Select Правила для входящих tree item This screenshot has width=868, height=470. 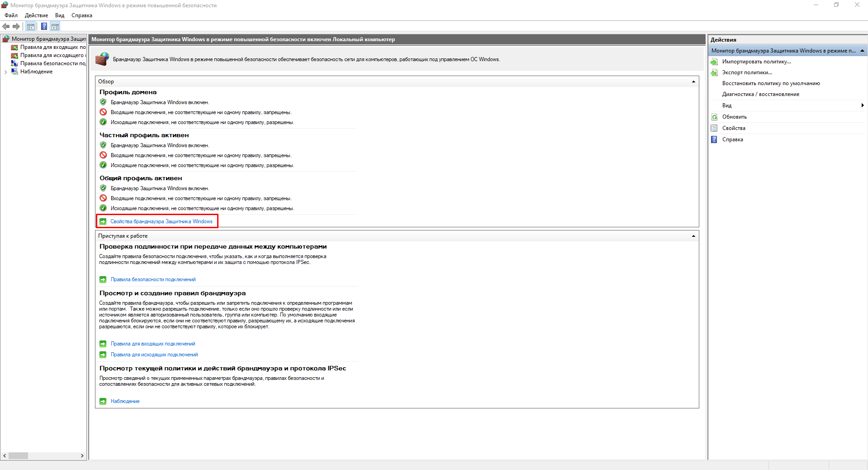[53, 47]
